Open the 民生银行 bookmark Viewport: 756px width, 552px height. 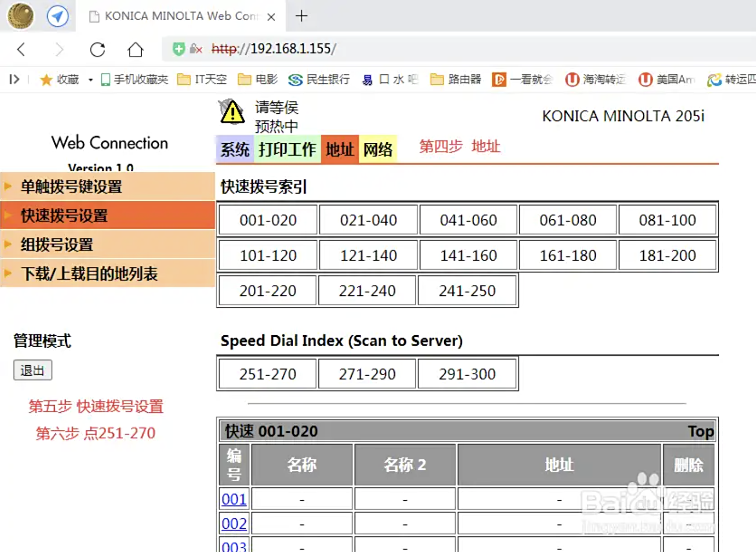pyautogui.click(x=319, y=79)
